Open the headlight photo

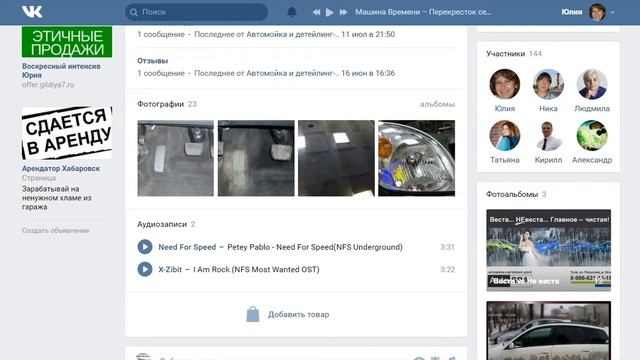416,158
